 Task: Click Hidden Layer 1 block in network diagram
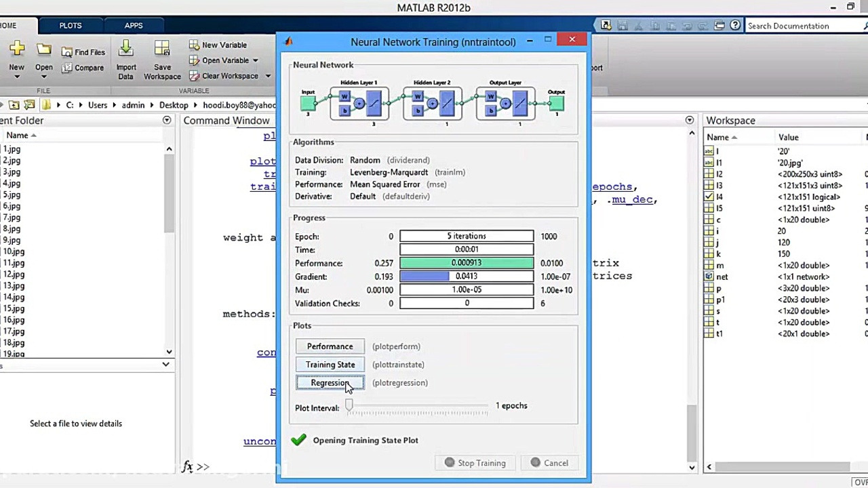coord(359,103)
